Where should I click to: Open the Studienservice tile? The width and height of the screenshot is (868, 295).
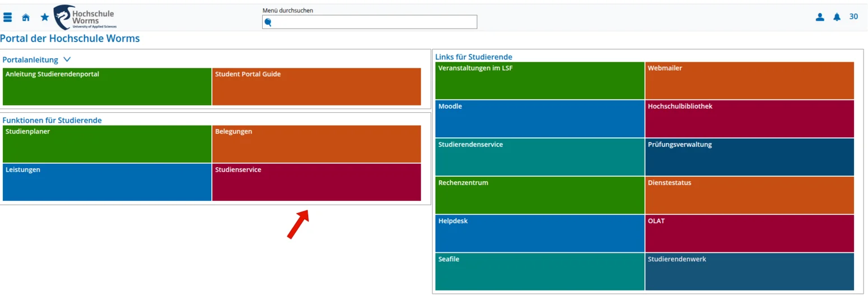click(x=316, y=182)
